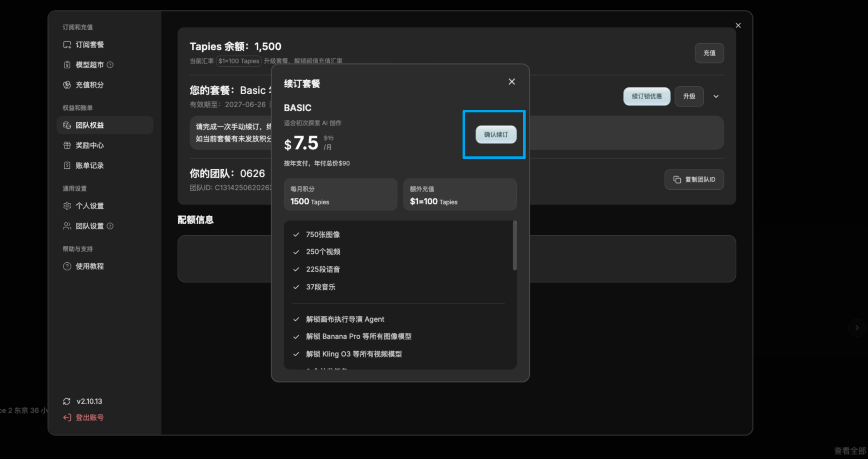Expand plan details chevron next to 升级
The height and width of the screenshot is (459, 868).
click(716, 96)
